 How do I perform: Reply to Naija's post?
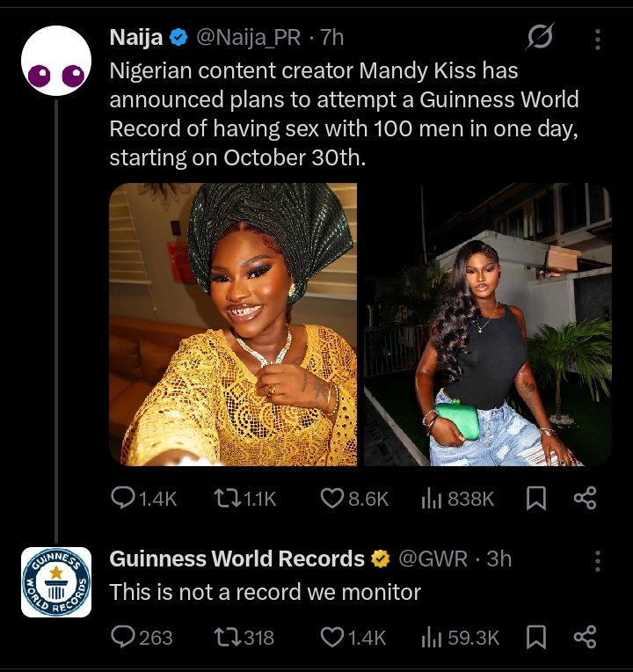(x=123, y=499)
